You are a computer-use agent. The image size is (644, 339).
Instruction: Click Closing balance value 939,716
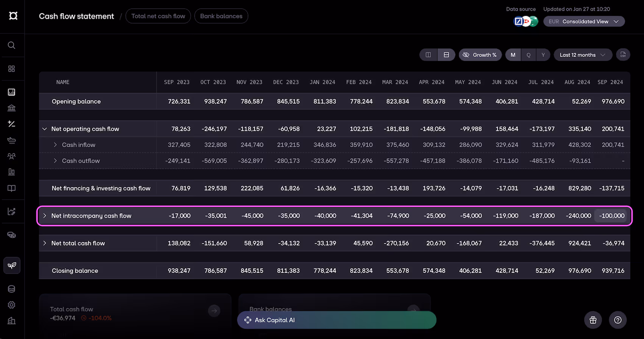click(x=613, y=271)
